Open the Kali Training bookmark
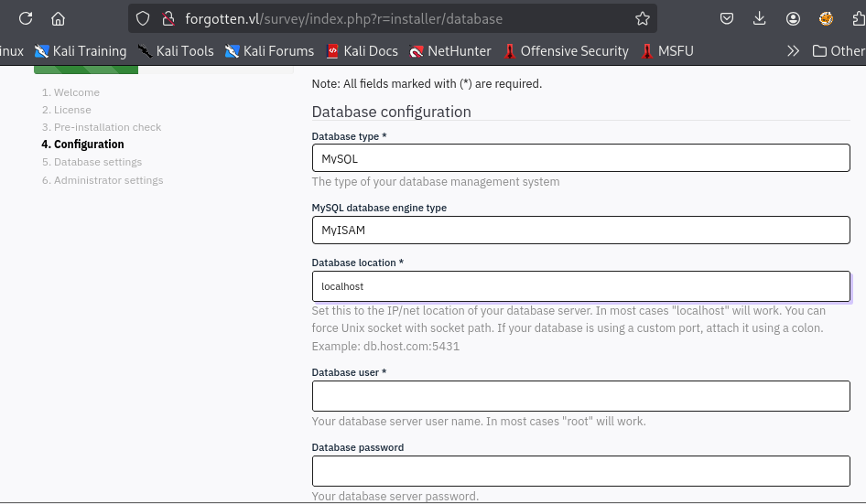The height and width of the screenshot is (504, 866). coord(81,51)
